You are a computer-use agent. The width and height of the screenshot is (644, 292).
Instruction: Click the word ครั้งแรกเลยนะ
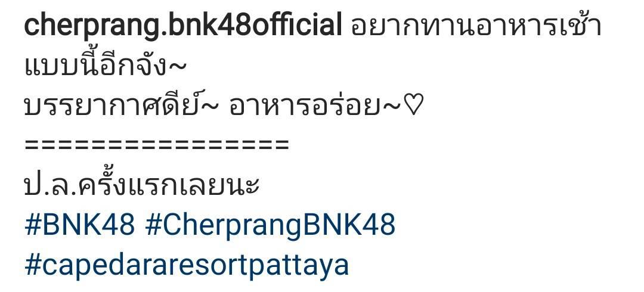169,185
